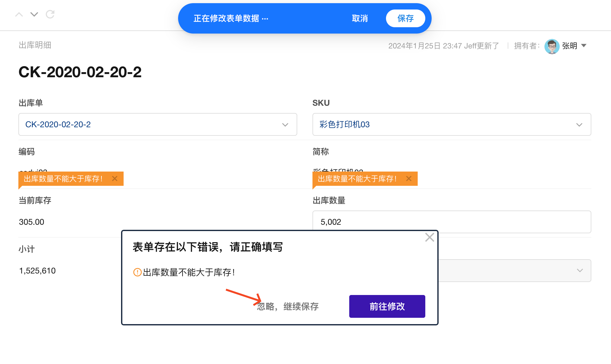Click the orange warning icon in dialog

point(137,272)
